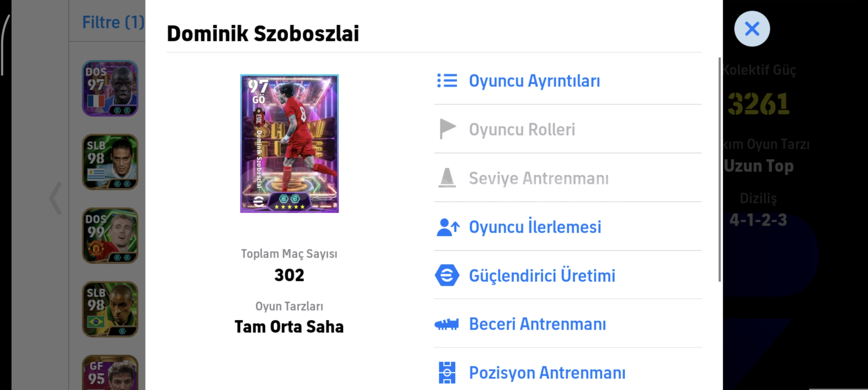Select Oyuncu İlerlemesi menu entry
This screenshot has width=868, height=390.
535,227
